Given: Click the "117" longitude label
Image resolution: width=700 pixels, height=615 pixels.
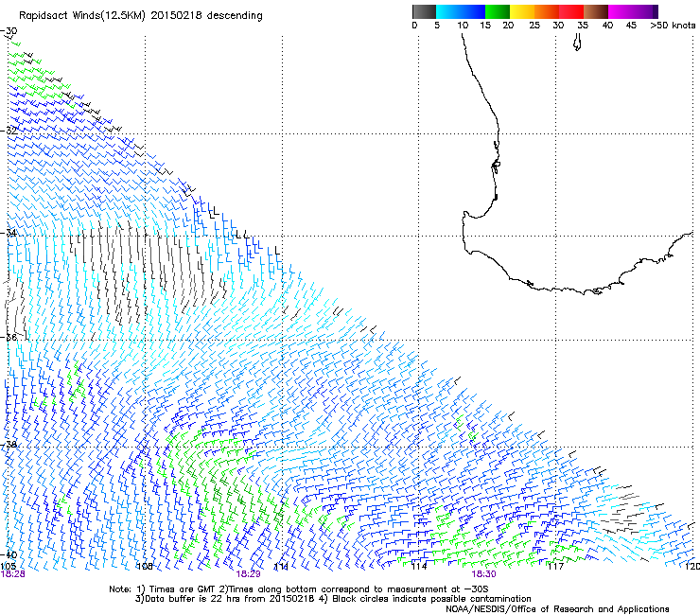Looking at the screenshot, I should coord(556,567).
